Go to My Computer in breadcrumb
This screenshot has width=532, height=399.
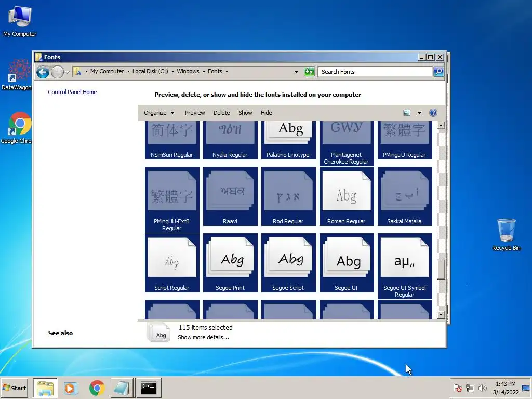[x=107, y=71]
